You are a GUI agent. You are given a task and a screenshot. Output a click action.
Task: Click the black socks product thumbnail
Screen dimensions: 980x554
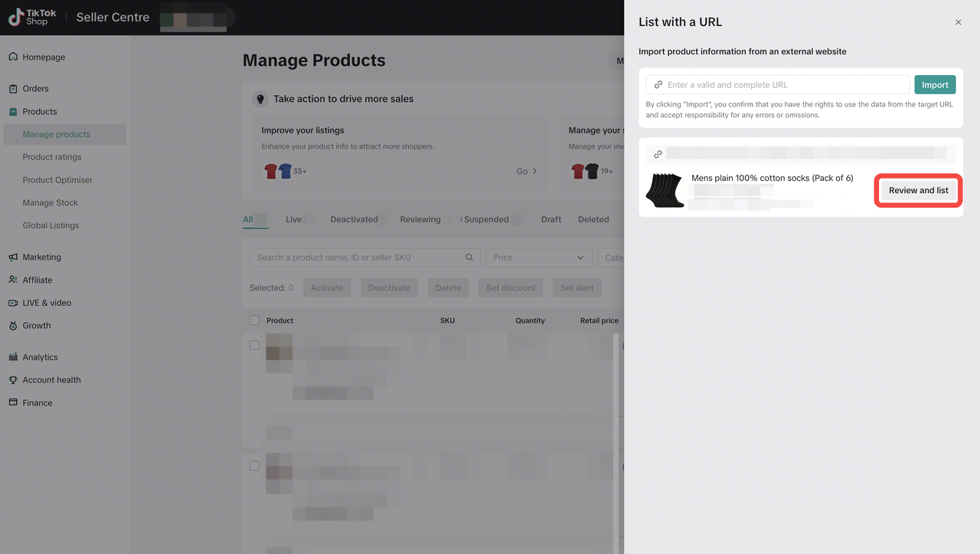(x=664, y=190)
